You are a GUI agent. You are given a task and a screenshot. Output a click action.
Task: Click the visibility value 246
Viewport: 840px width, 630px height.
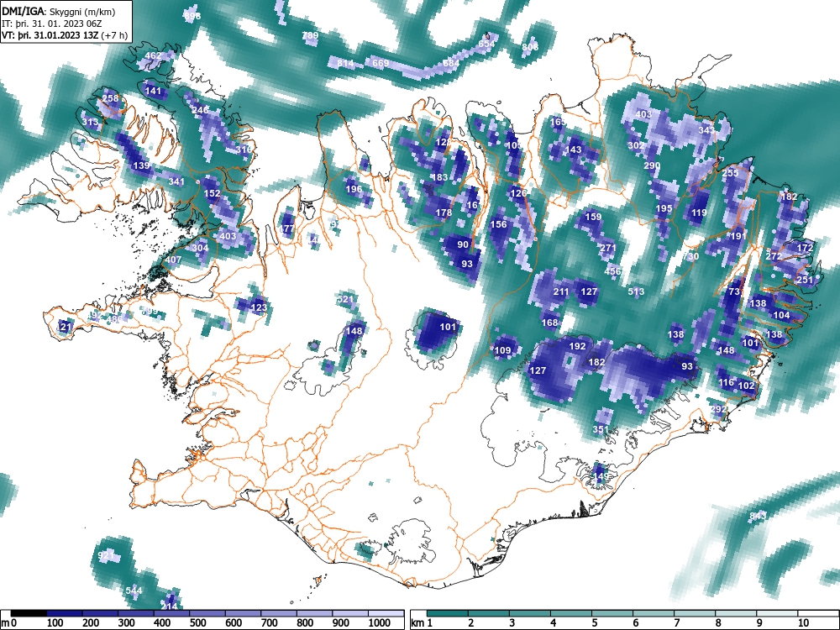201,110
